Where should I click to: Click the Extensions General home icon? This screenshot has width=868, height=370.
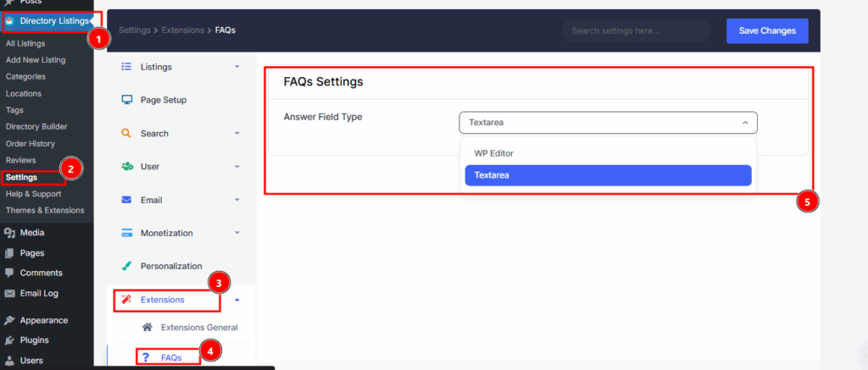(147, 327)
